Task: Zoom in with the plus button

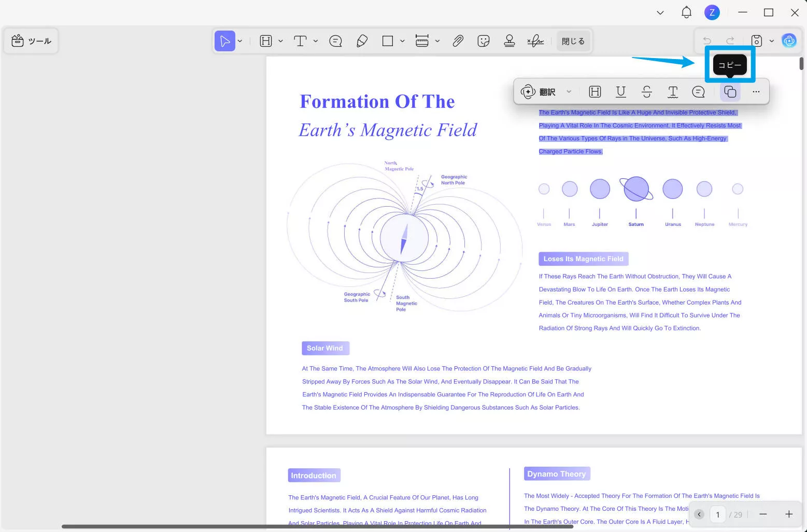Action: click(x=789, y=514)
